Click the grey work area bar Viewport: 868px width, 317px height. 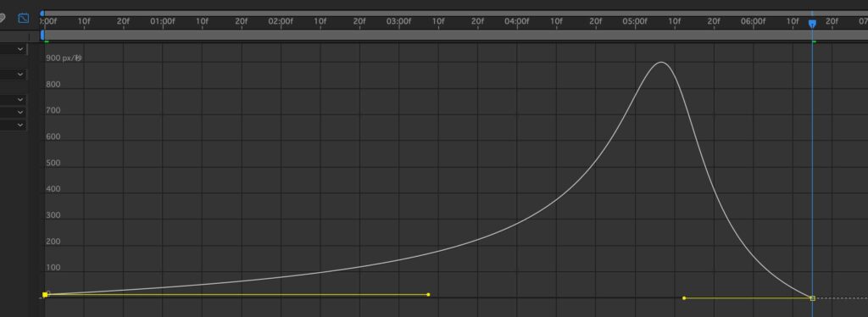tap(455, 35)
